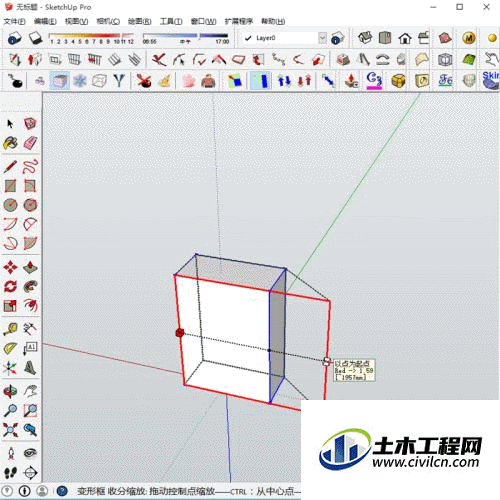Click the red scale handle on cube
The image size is (500, 500).
pyautogui.click(x=180, y=332)
